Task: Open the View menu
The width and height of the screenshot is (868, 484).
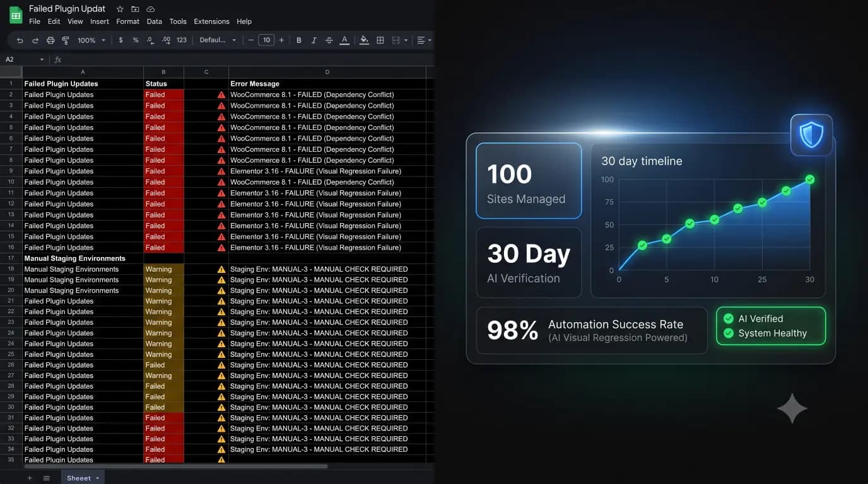Action: 75,21
